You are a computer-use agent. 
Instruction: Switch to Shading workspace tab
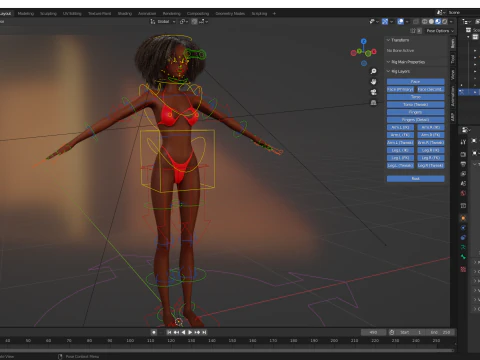(125, 14)
